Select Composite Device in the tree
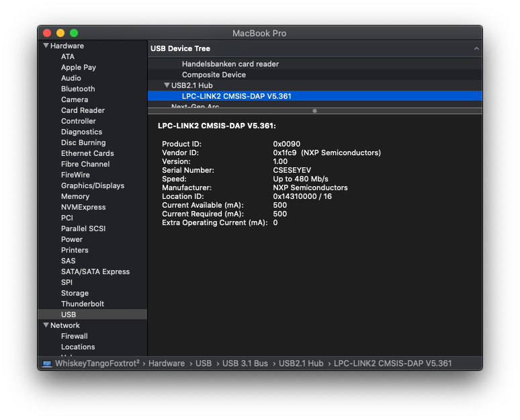520x420 pixels. click(214, 75)
